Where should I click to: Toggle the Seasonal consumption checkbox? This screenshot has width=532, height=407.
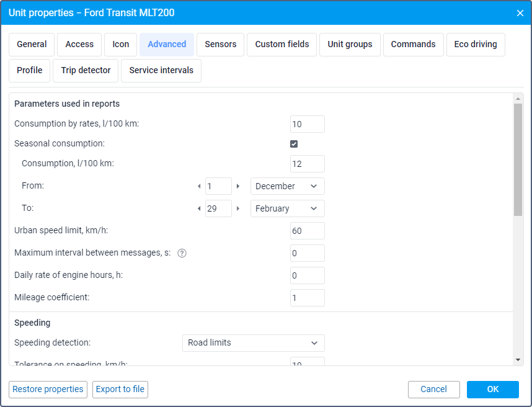coord(294,144)
